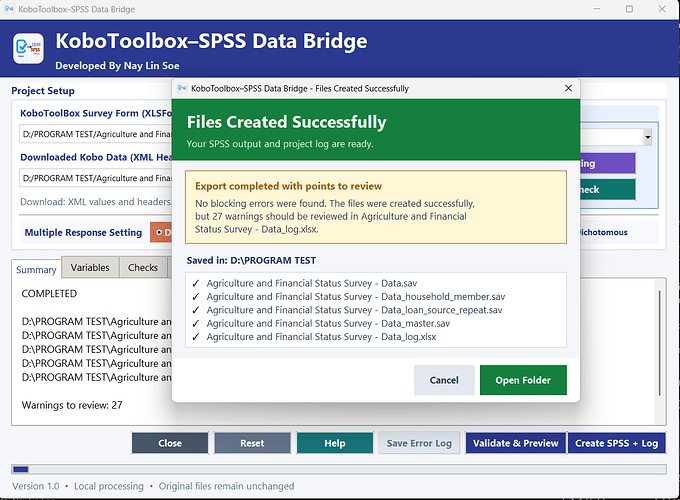
Task: Click the 'Multiple Response Setting' label
Action: pyautogui.click(x=83, y=232)
